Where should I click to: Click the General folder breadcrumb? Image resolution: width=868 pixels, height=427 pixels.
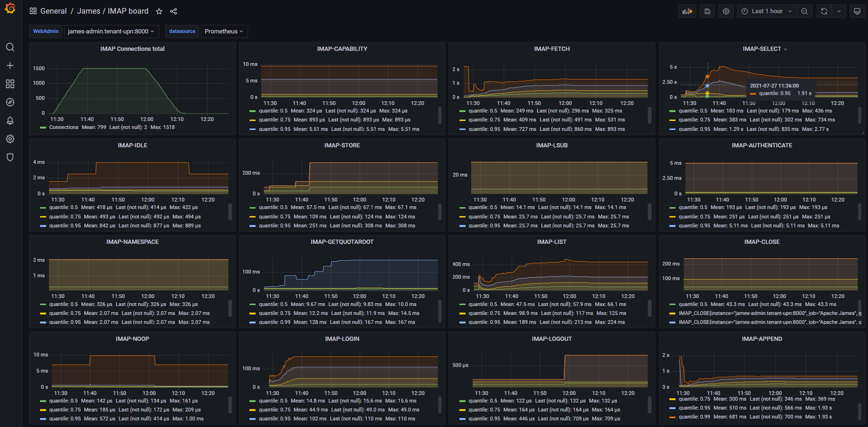coord(54,11)
